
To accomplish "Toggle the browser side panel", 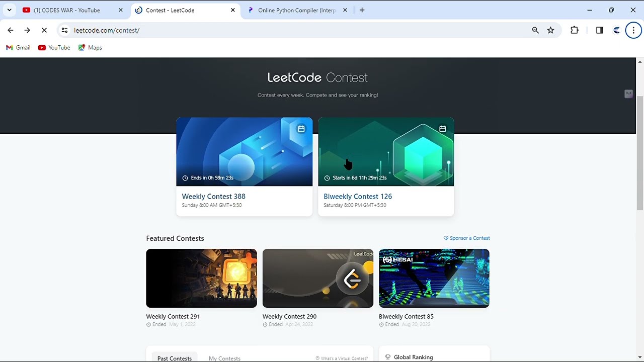I will point(599,30).
